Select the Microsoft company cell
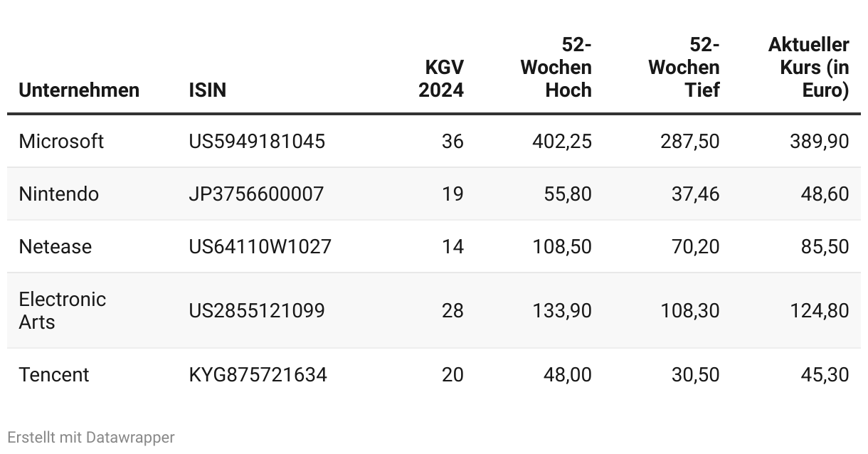Viewport: 868px width, 454px height. [x=61, y=141]
